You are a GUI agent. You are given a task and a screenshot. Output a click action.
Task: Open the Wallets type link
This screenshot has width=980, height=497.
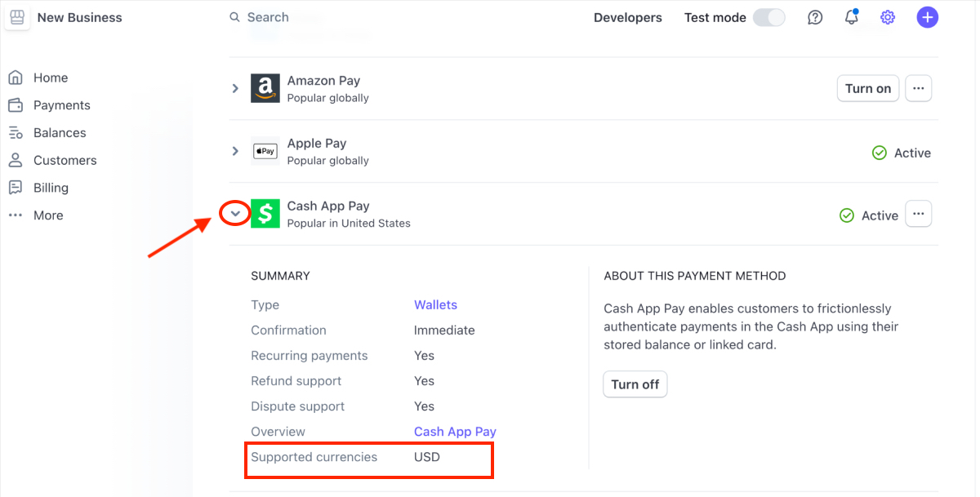point(435,304)
